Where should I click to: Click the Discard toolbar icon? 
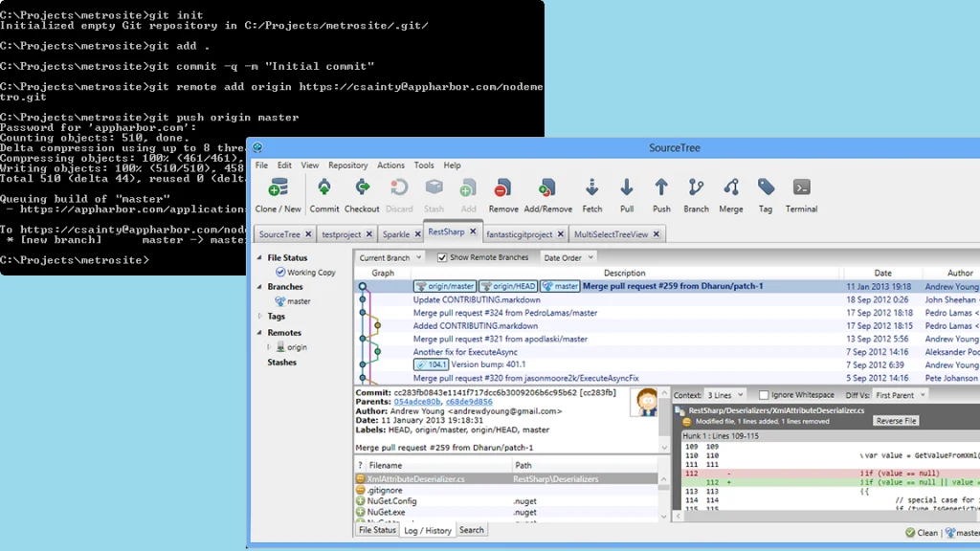[399, 188]
